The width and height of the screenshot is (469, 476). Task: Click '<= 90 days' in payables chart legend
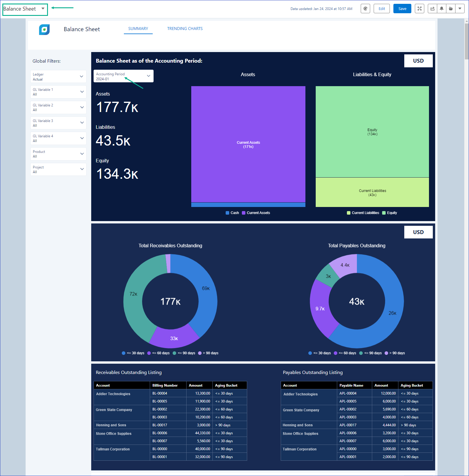[x=370, y=353]
